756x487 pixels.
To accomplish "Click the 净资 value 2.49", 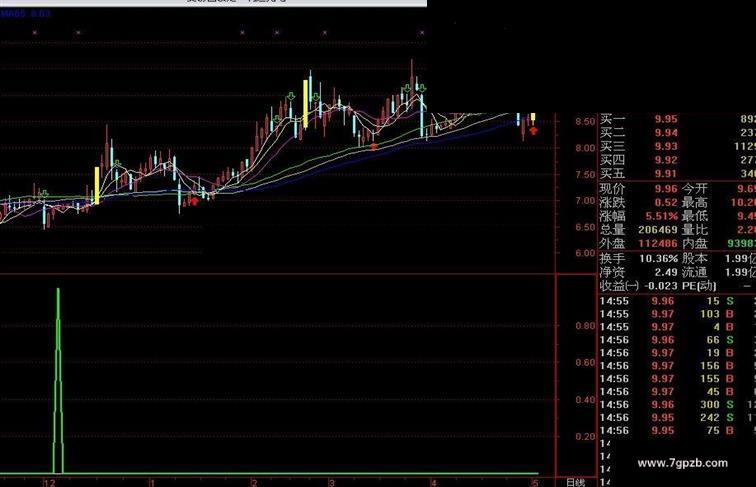I will click(666, 272).
